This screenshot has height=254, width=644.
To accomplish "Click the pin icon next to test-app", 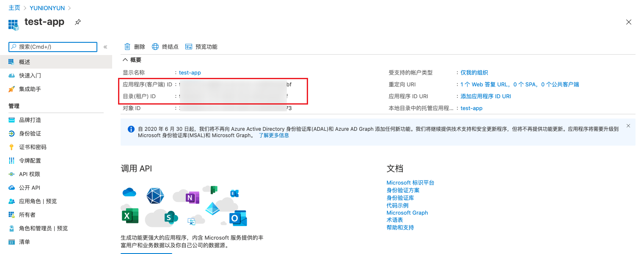I will coord(78,22).
